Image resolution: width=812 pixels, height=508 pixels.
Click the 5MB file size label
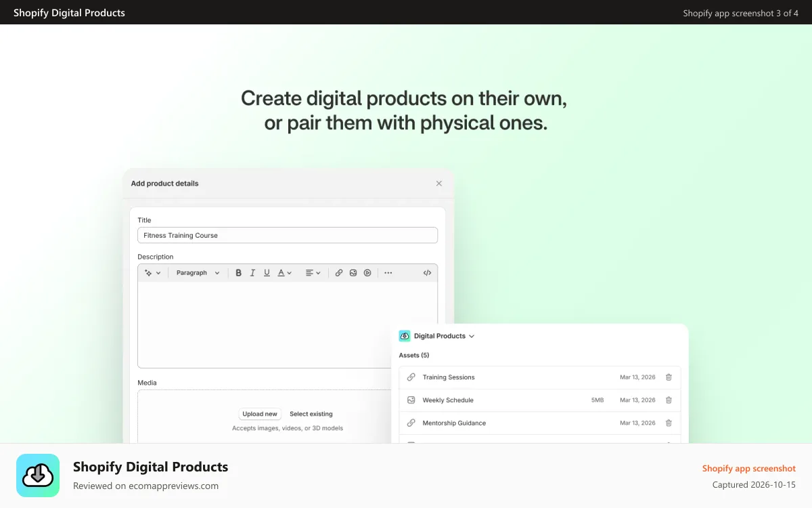[x=597, y=400]
